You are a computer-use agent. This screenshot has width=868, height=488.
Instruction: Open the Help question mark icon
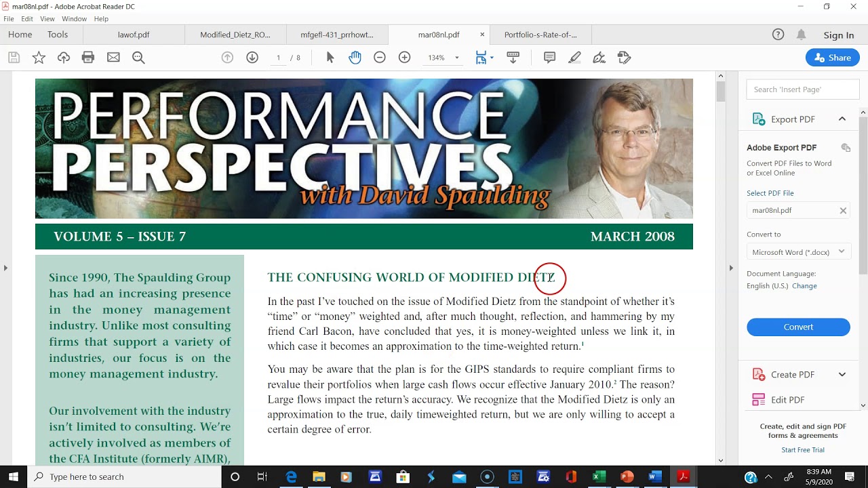click(x=778, y=35)
